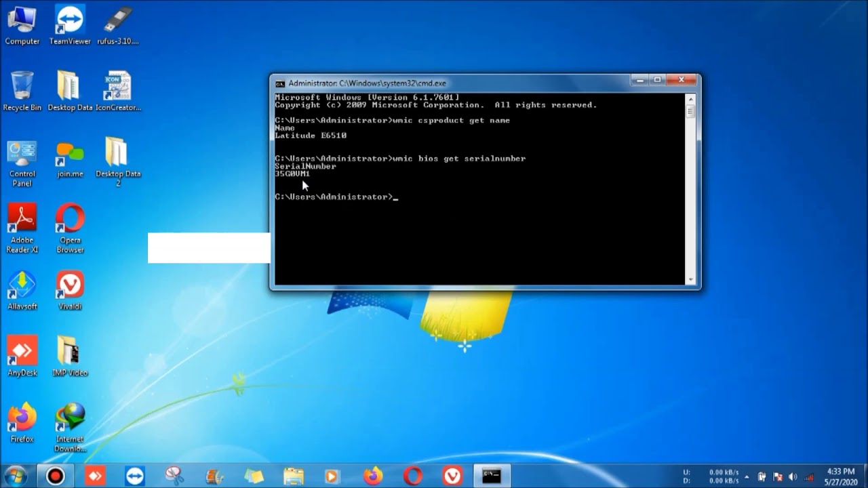Select the Allavsoft desktop icon
Image resolution: width=868 pixels, height=488 pixels.
[x=22, y=291]
